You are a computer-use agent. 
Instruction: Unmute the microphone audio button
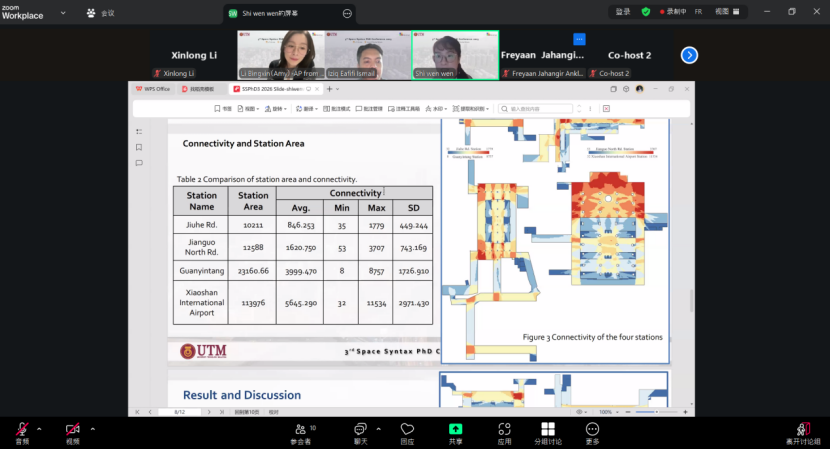click(x=22, y=430)
